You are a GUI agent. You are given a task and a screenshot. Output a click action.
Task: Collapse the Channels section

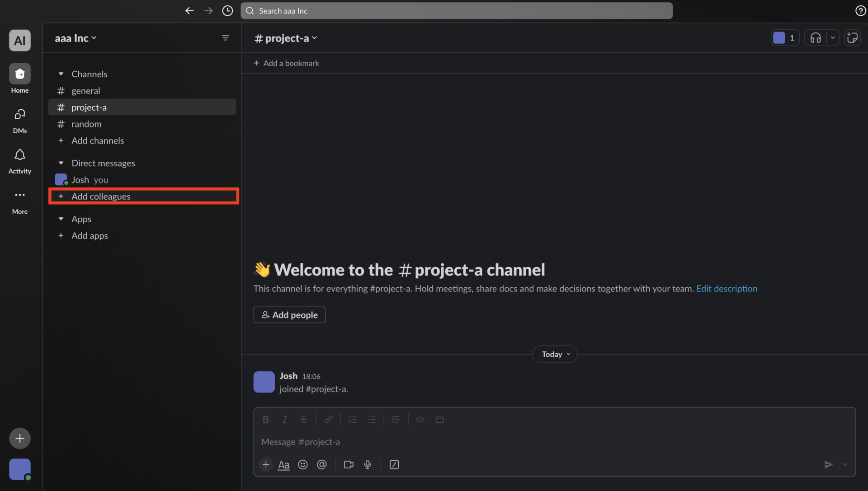coord(61,74)
